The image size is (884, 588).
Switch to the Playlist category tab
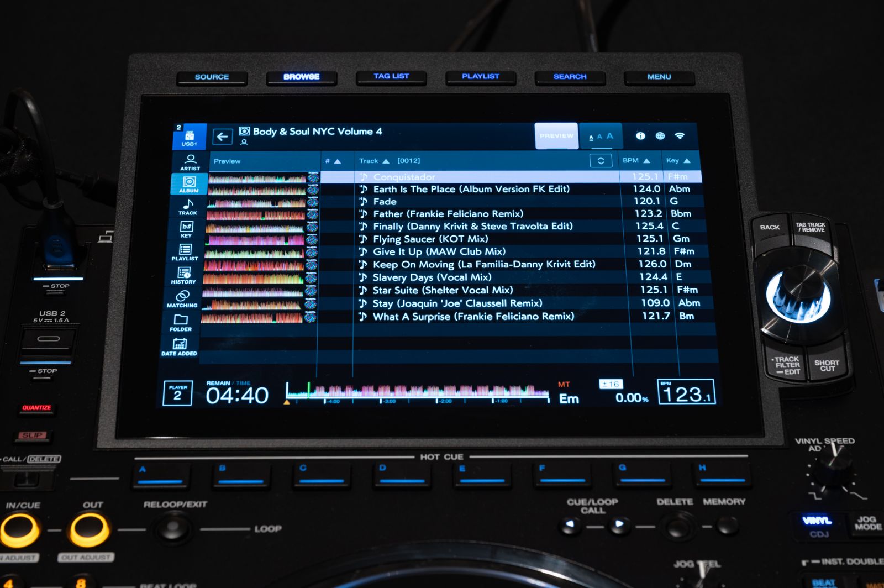point(185,252)
